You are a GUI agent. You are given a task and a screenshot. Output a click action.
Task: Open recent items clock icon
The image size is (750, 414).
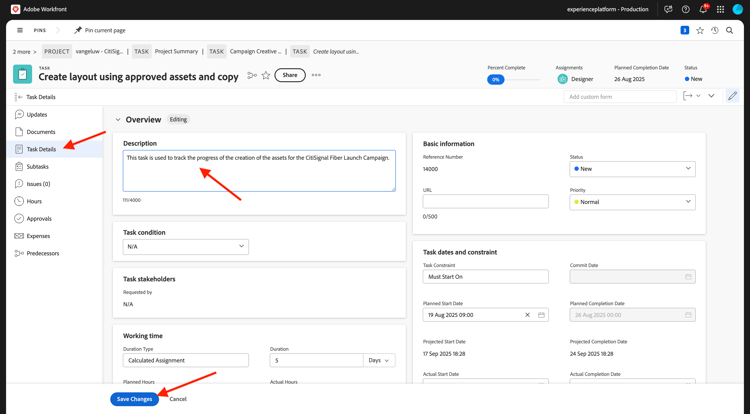point(715,30)
